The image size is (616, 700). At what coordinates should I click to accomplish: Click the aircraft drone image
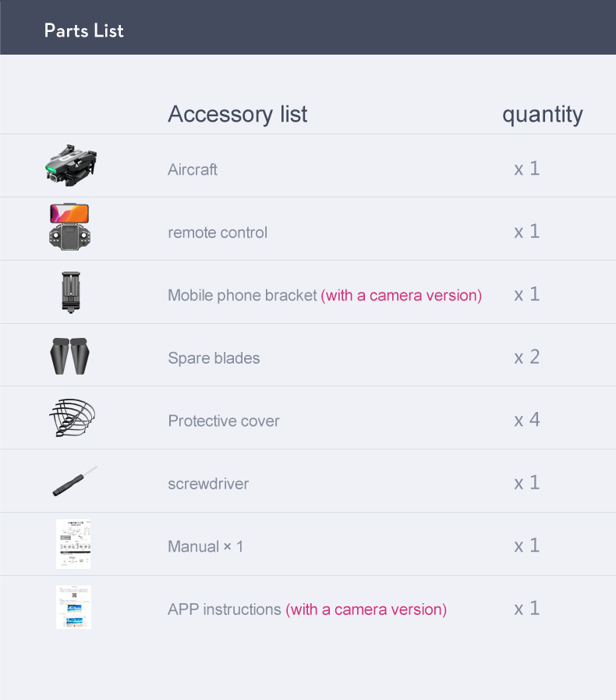71,165
